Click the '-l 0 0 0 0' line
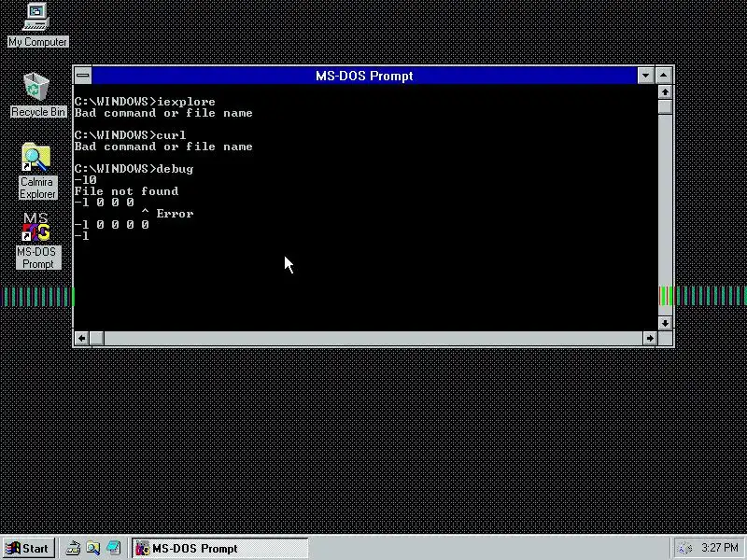747x560 pixels. point(111,224)
